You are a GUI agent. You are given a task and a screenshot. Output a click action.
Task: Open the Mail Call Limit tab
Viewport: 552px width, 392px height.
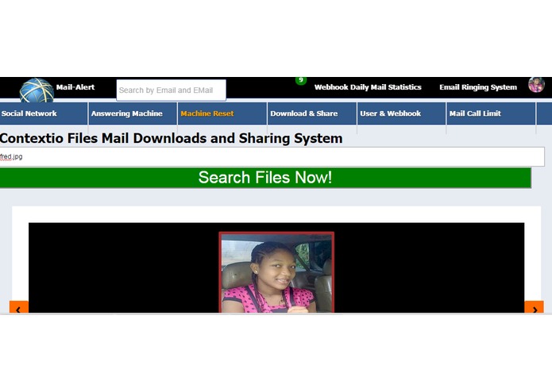(491, 113)
